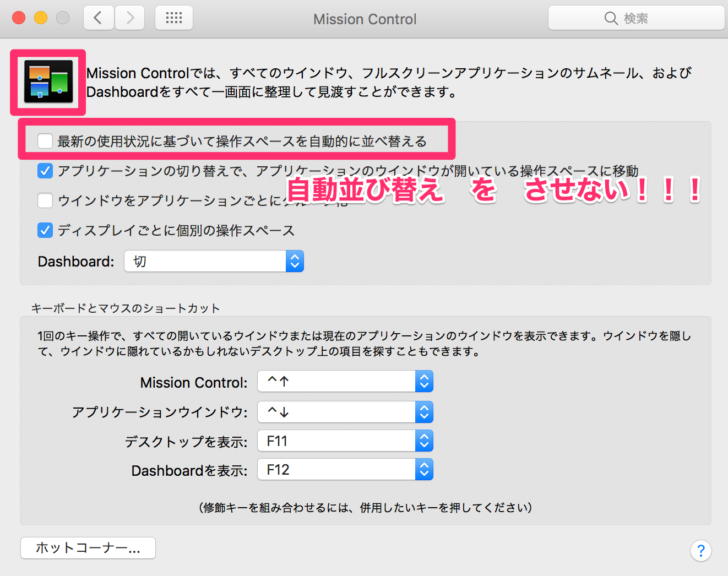Open help with the question mark button
728x576 pixels.
click(700, 550)
